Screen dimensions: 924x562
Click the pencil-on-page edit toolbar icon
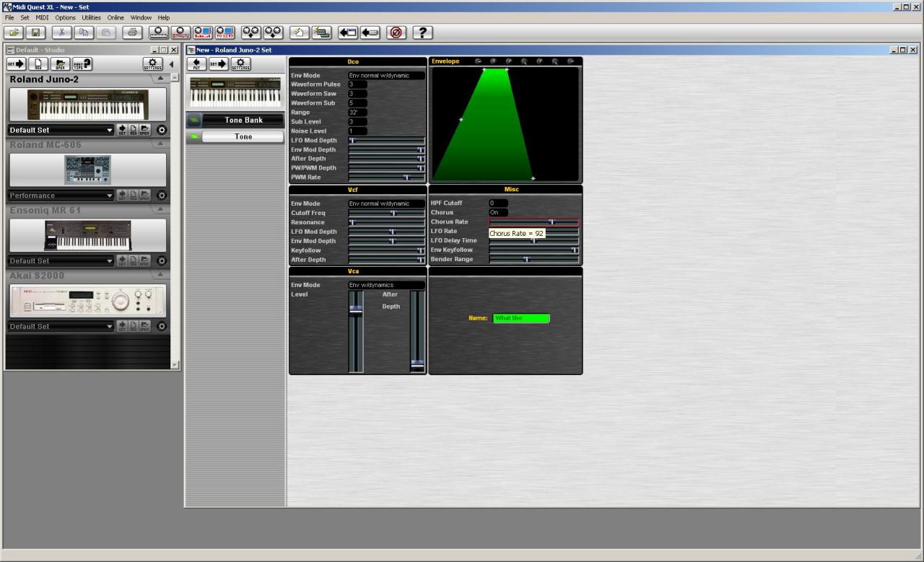tap(299, 32)
